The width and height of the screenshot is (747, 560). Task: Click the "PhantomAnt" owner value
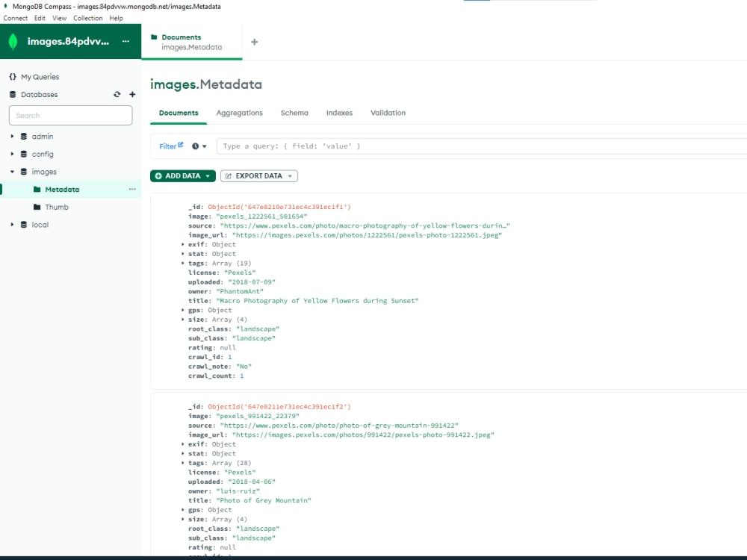[240, 291]
